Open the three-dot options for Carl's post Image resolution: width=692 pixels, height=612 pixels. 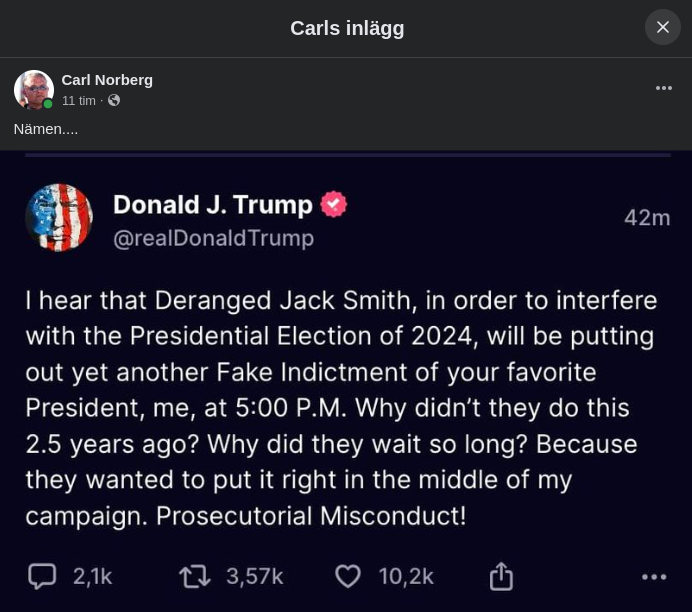[x=664, y=88]
